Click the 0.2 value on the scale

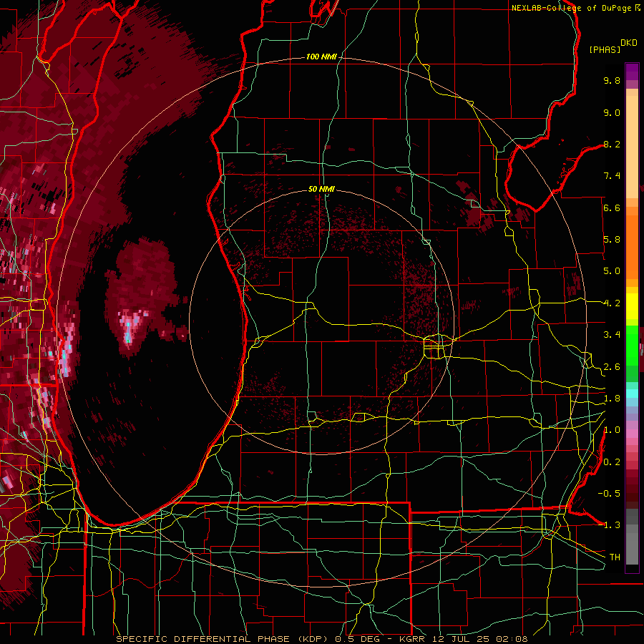pyautogui.click(x=612, y=462)
